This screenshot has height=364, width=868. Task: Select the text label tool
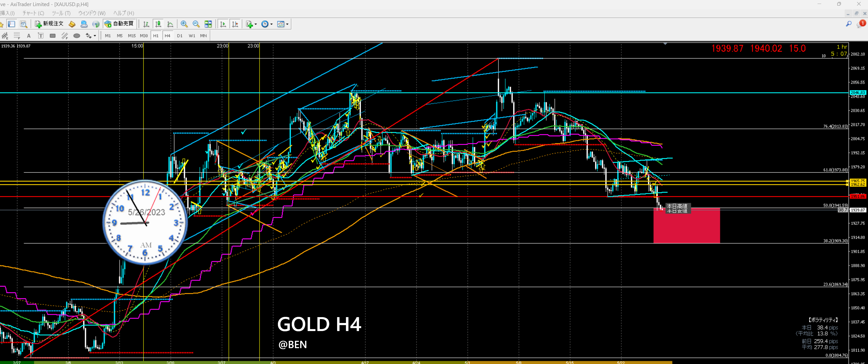(40, 36)
